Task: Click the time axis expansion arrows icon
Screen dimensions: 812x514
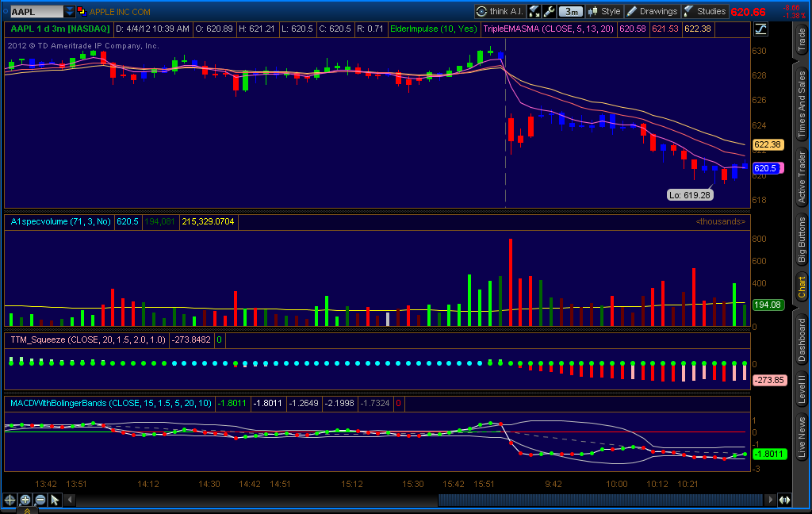Action: pyautogui.click(x=784, y=500)
